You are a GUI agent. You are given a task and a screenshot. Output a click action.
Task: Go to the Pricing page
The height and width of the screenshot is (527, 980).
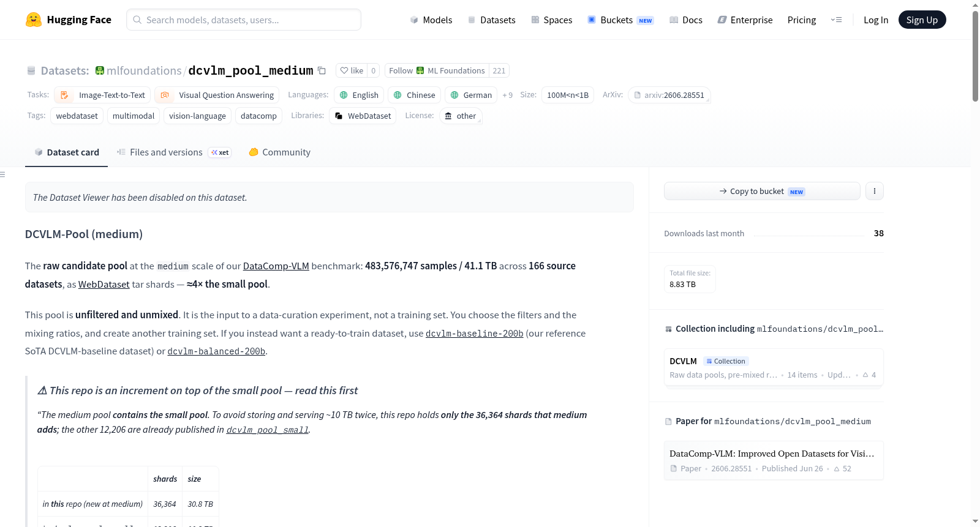coord(802,20)
